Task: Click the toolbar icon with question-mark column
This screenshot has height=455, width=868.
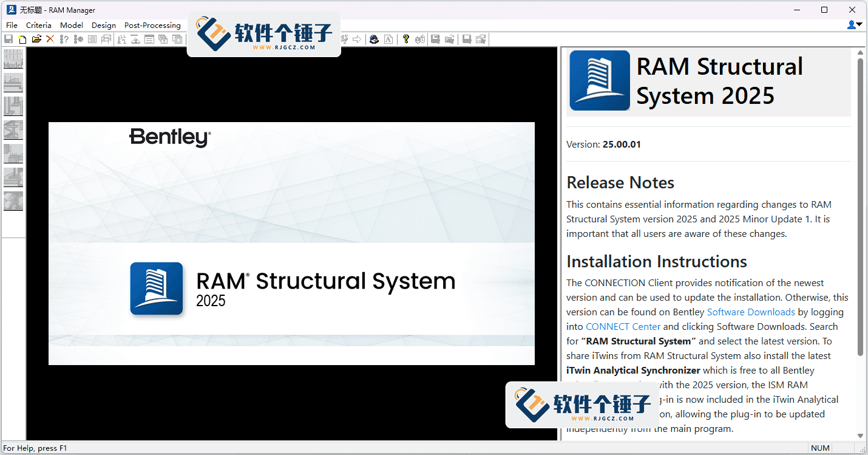Action: click(x=64, y=39)
